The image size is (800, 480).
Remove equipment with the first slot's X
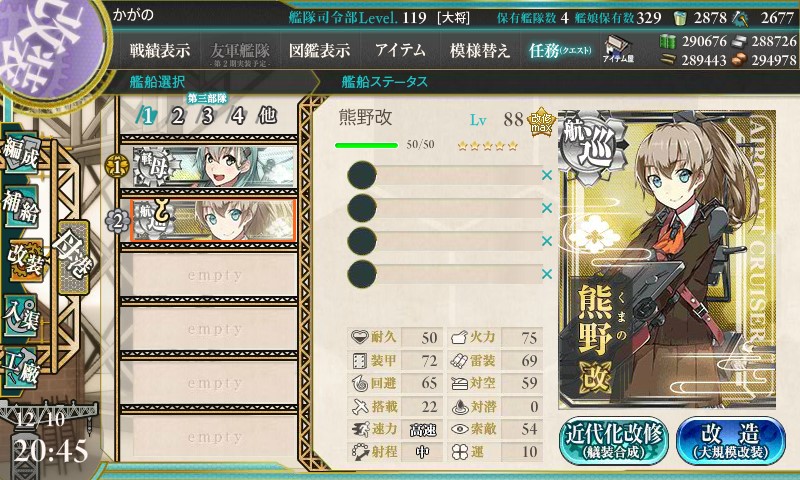coord(547,175)
